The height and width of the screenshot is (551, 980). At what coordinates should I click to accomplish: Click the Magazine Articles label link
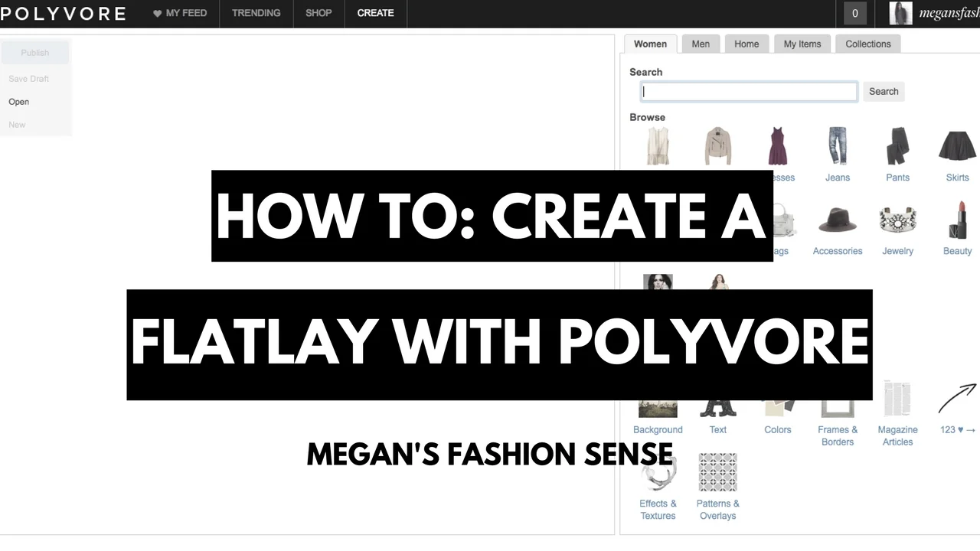(x=897, y=436)
